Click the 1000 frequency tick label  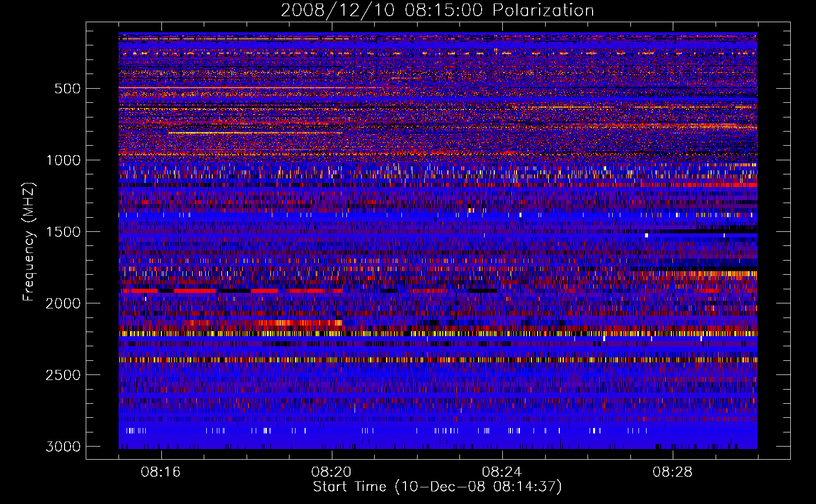tap(63, 160)
